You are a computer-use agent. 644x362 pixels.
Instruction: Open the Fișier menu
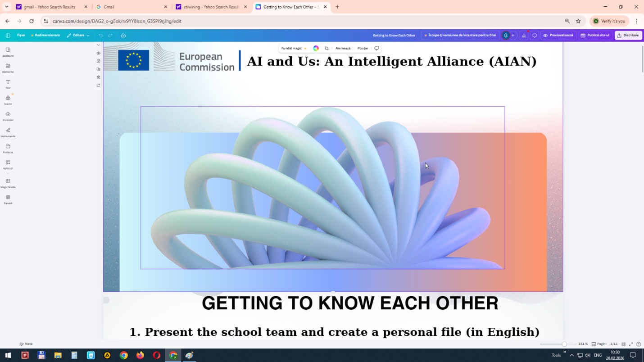pyautogui.click(x=21, y=35)
